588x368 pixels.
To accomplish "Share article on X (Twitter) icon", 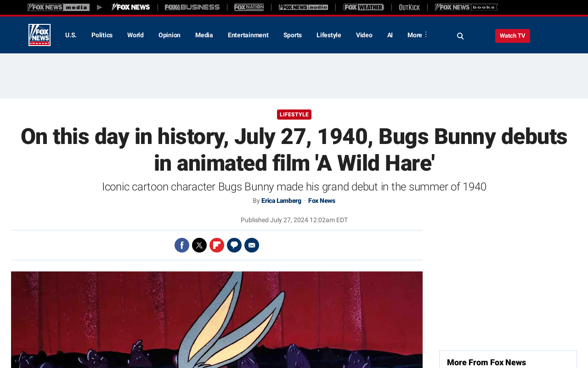I will click(199, 245).
